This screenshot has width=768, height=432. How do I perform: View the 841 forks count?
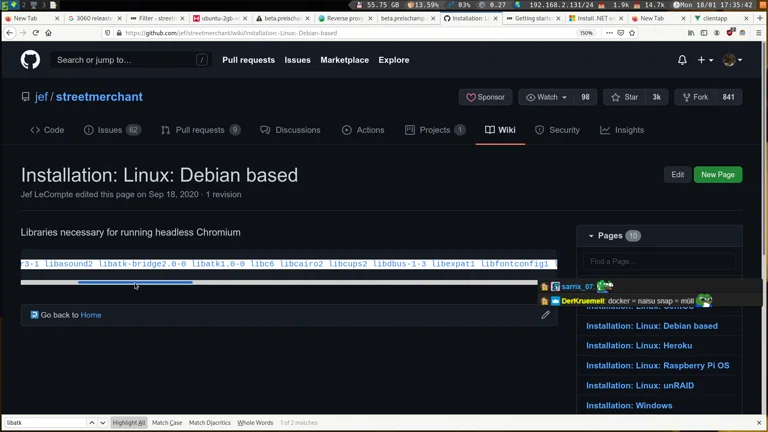(x=728, y=97)
